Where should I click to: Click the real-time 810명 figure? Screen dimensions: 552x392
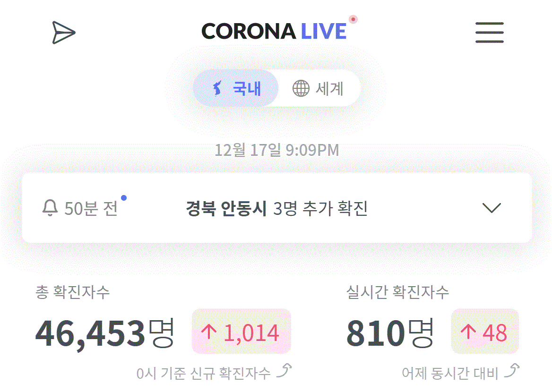(390, 333)
